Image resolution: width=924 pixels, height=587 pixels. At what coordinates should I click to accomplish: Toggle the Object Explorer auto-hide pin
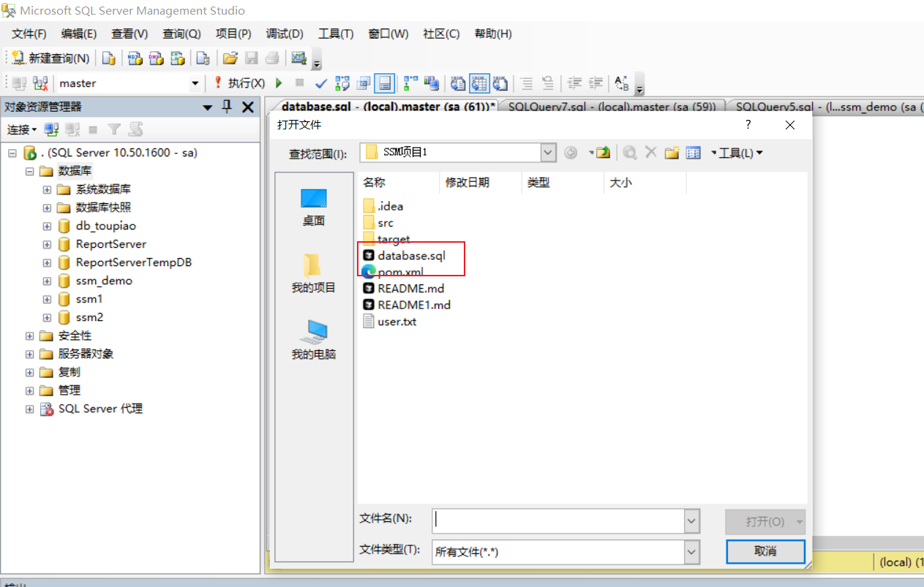(227, 107)
